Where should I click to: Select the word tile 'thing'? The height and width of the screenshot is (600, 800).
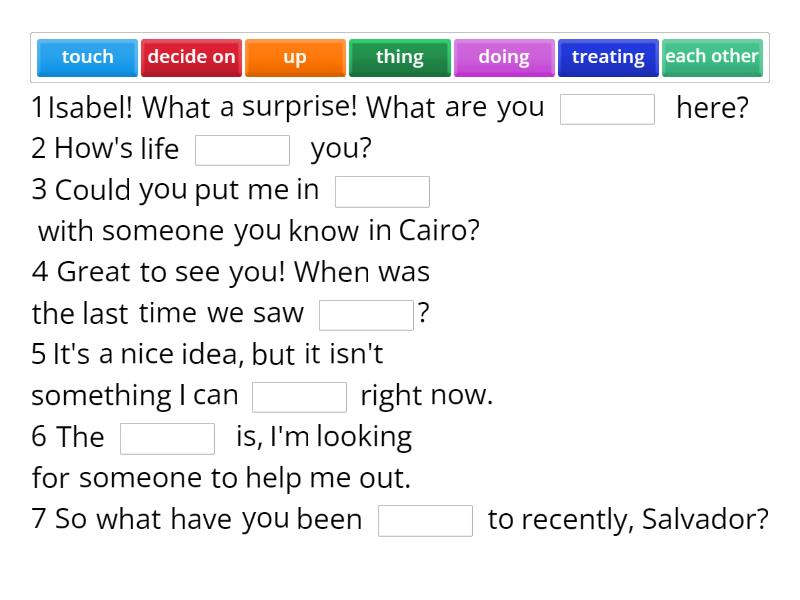click(x=399, y=57)
